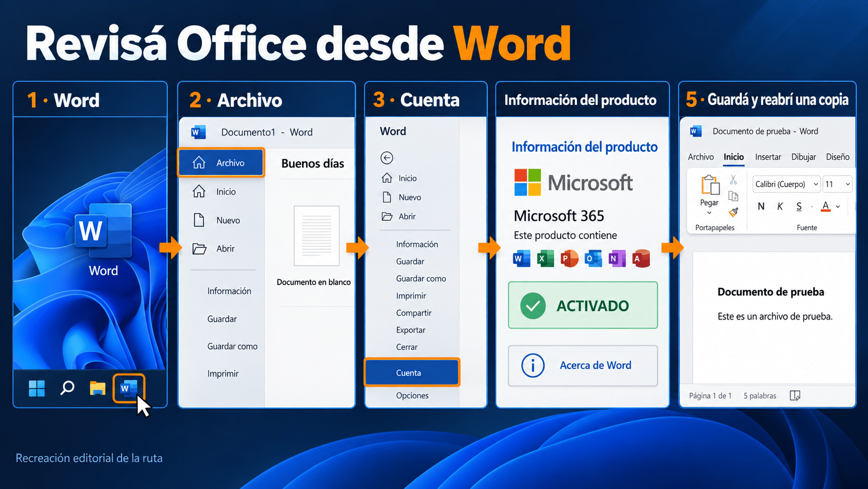Expand the font color dropdown arrow

tap(838, 207)
